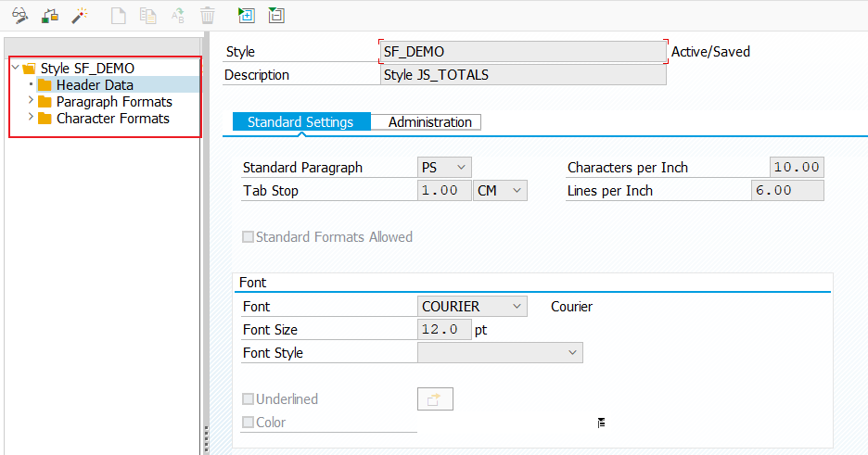Click the Lines per Inch label
Image resolution: width=868 pixels, height=455 pixels.
pyautogui.click(x=610, y=191)
